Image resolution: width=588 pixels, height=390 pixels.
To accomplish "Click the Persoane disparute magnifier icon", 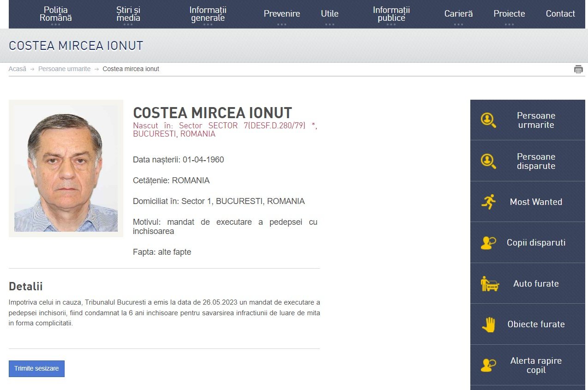I will [x=488, y=161].
